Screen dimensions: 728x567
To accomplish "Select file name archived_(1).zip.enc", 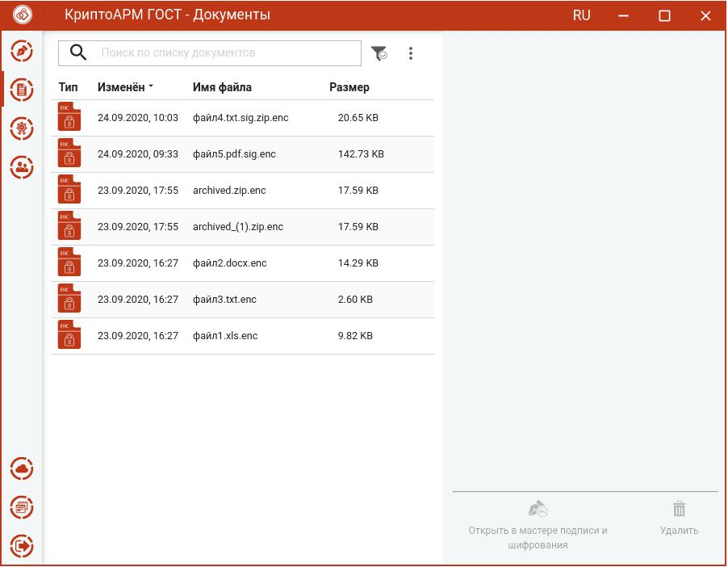I will [238, 227].
